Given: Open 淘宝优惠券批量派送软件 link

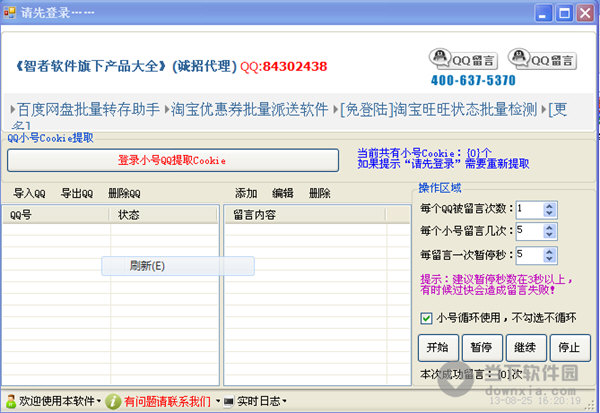Looking at the screenshot, I should click(x=249, y=109).
